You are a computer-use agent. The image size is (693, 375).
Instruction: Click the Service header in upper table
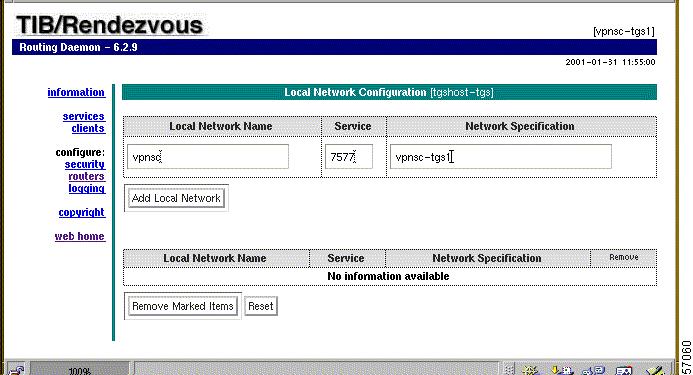(x=353, y=126)
